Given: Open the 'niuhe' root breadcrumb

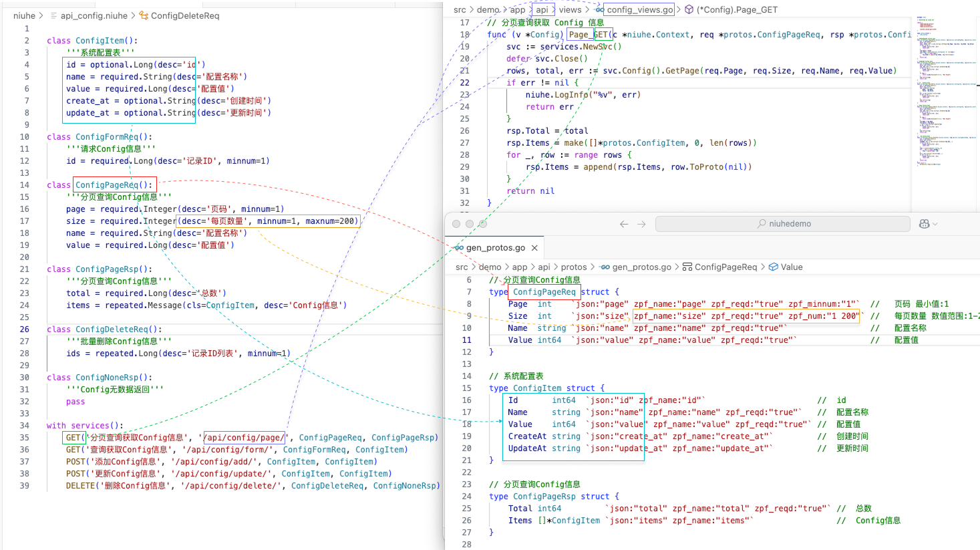Looking at the screenshot, I should pyautogui.click(x=24, y=15).
